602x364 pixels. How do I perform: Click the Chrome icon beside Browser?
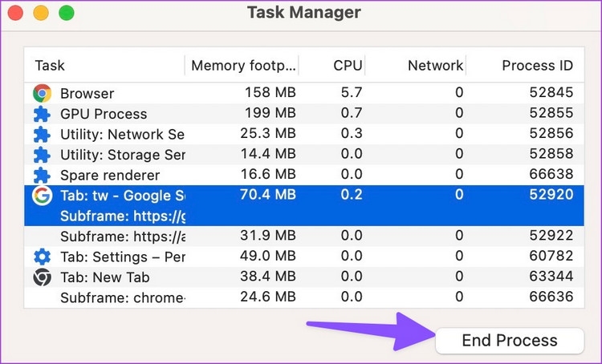pos(42,94)
